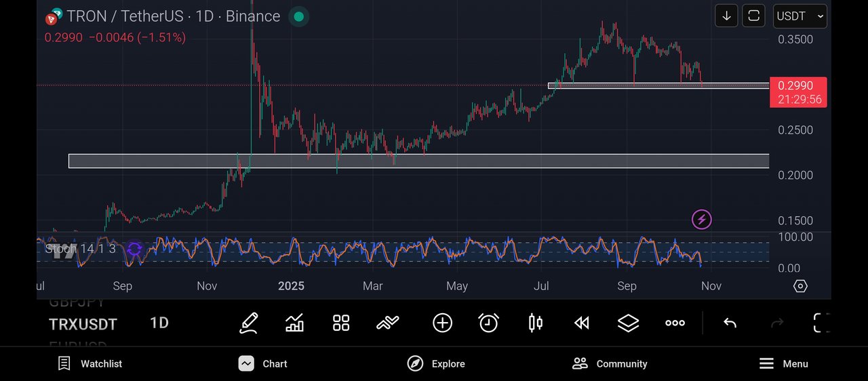
Task: Tap the May time axis label
Action: point(457,286)
